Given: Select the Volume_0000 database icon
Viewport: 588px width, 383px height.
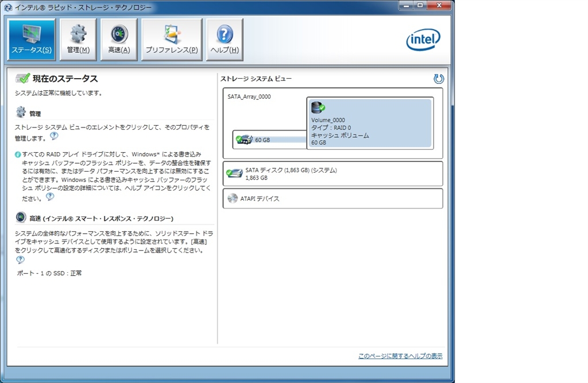Looking at the screenshot, I should pos(318,107).
